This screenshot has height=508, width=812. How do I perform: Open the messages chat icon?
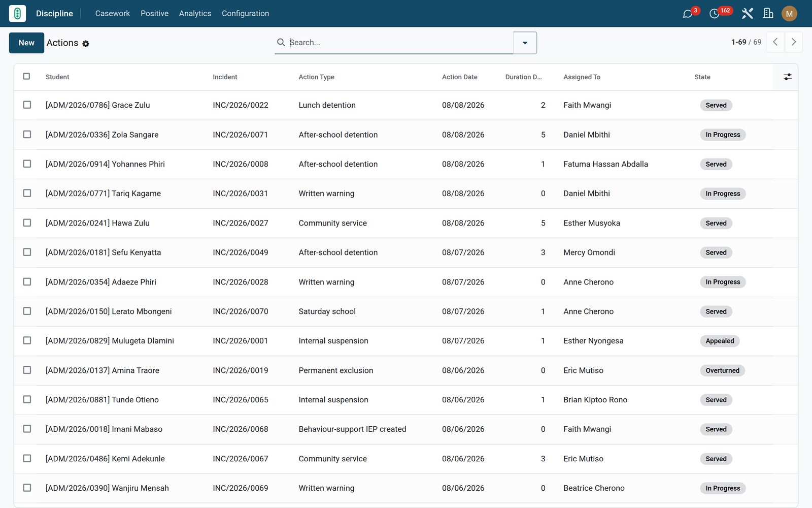(x=688, y=14)
